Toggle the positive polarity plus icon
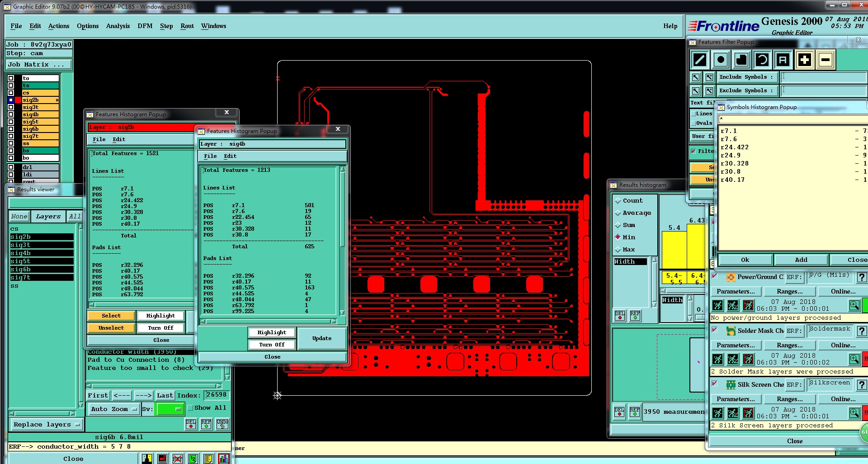The image size is (868, 464). pyautogui.click(x=805, y=60)
